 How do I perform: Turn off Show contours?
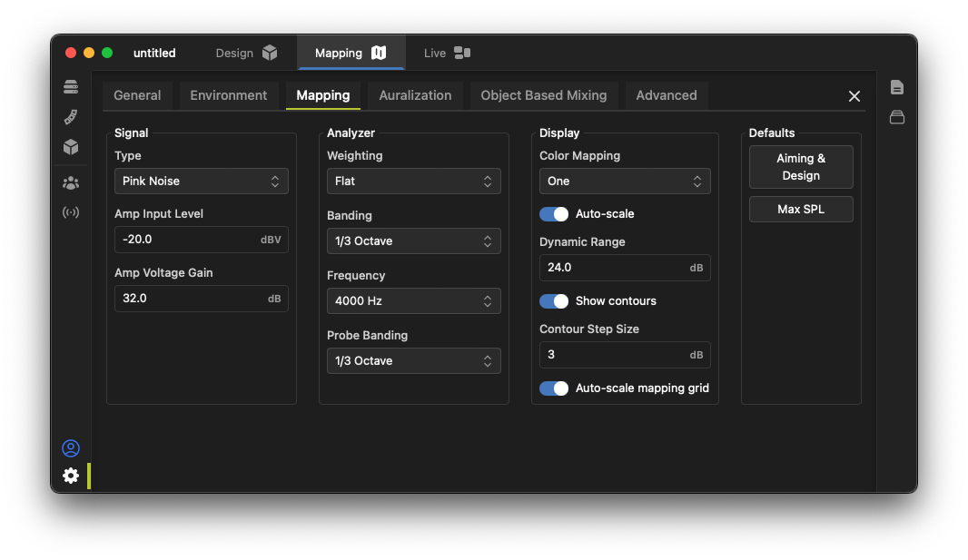click(x=554, y=301)
